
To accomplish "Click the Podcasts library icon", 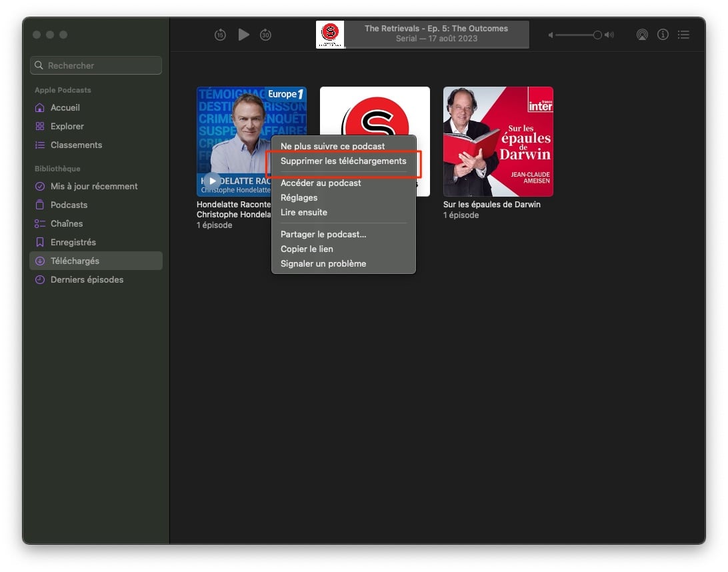I will [x=40, y=205].
